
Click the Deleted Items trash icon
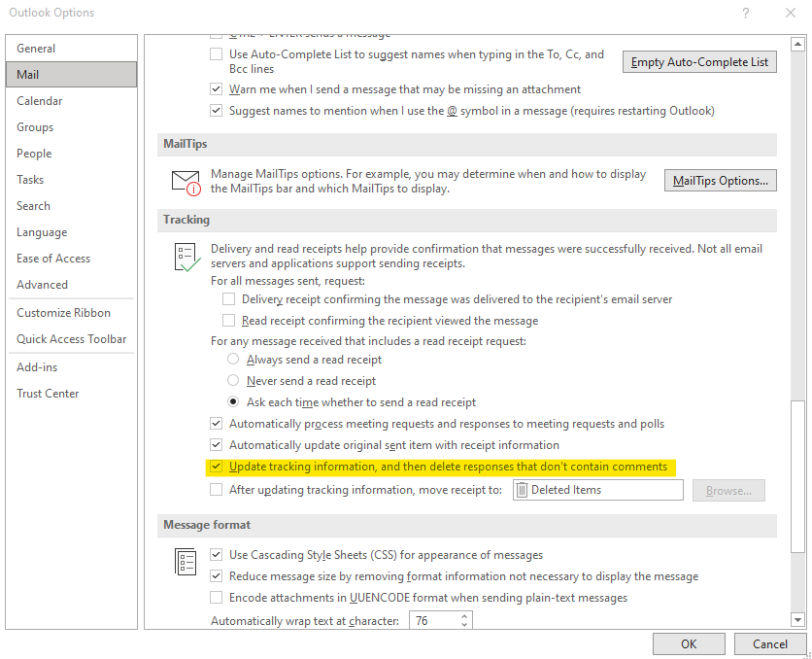[522, 490]
